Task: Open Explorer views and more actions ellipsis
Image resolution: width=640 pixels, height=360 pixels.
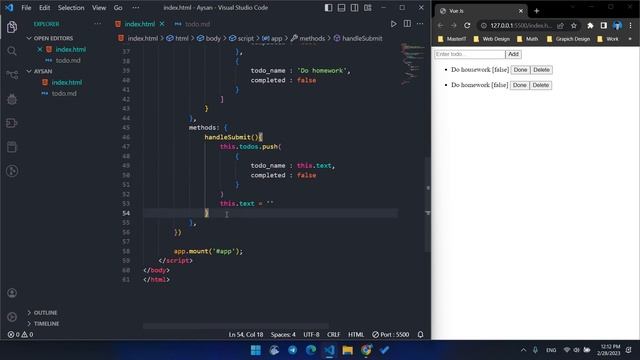Action: click(x=98, y=24)
